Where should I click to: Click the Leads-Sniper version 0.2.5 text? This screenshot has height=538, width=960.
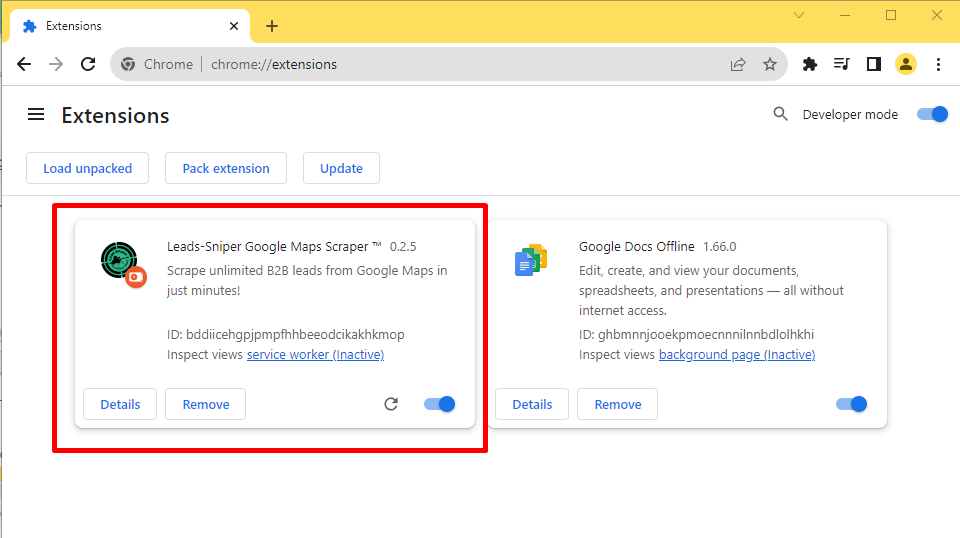(403, 247)
